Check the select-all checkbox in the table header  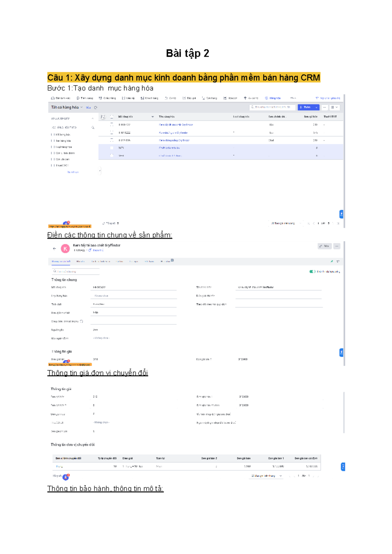(x=112, y=117)
